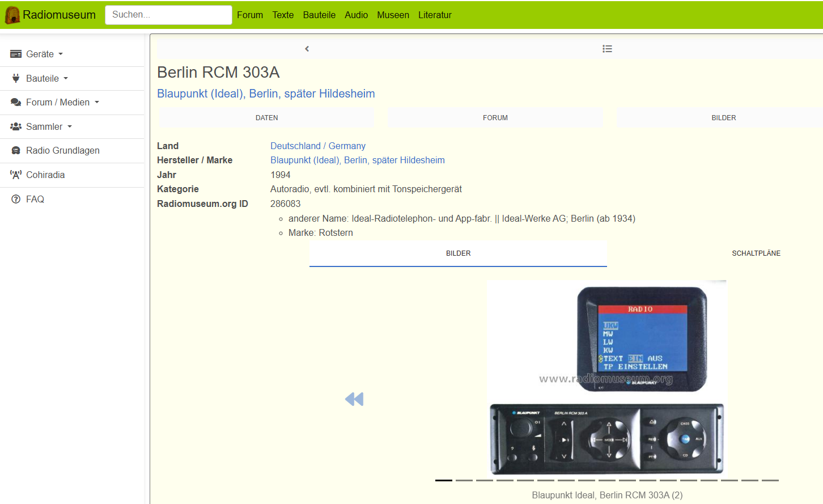
Task: Open Bauteile in the top navigation bar
Action: (319, 15)
